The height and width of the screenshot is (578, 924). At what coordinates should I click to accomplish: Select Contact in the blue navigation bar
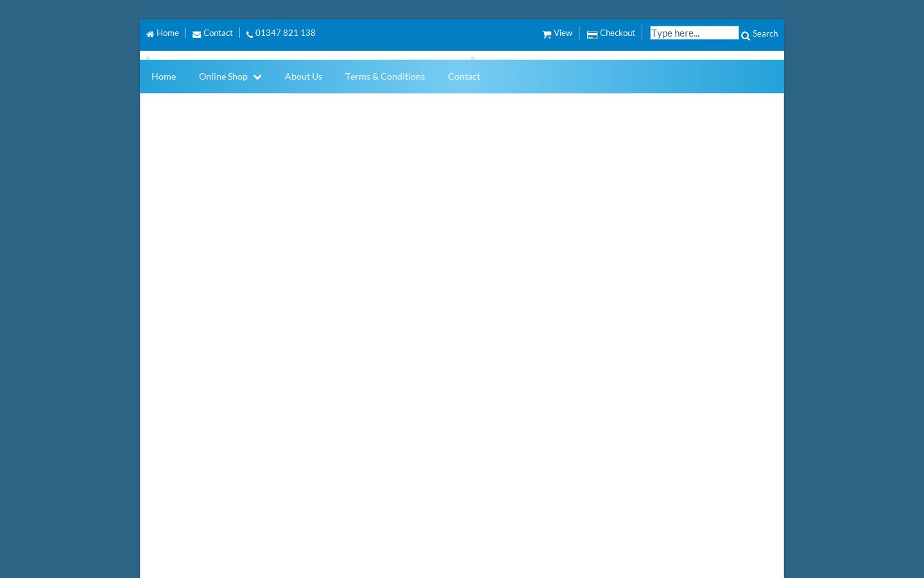(463, 76)
